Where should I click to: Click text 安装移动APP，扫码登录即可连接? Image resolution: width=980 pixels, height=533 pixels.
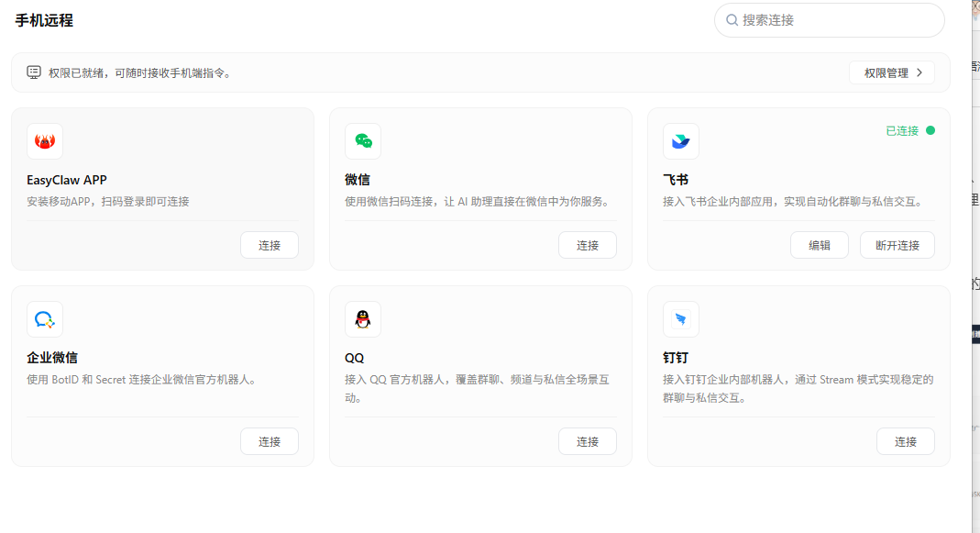(107, 202)
